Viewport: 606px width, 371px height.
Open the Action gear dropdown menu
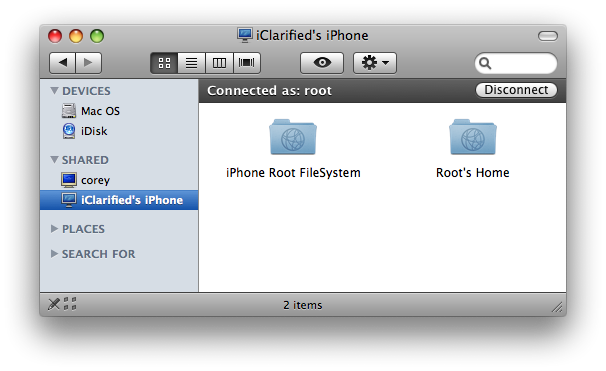pyautogui.click(x=375, y=63)
